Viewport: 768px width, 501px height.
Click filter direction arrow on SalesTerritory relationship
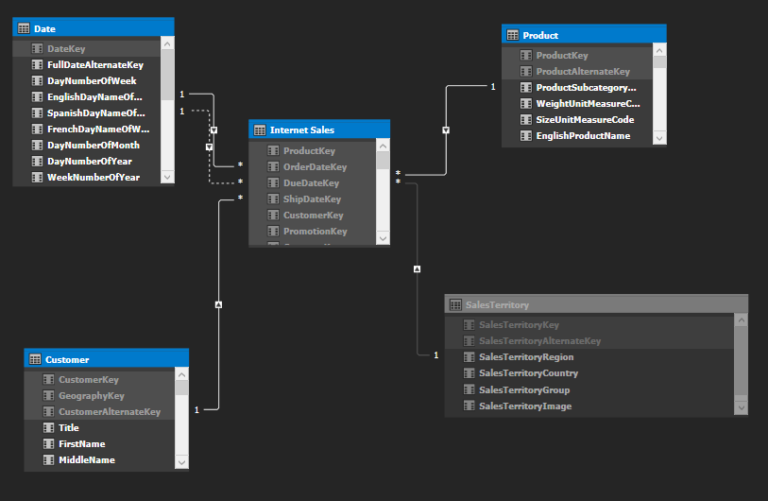click(x=416, y=269)
